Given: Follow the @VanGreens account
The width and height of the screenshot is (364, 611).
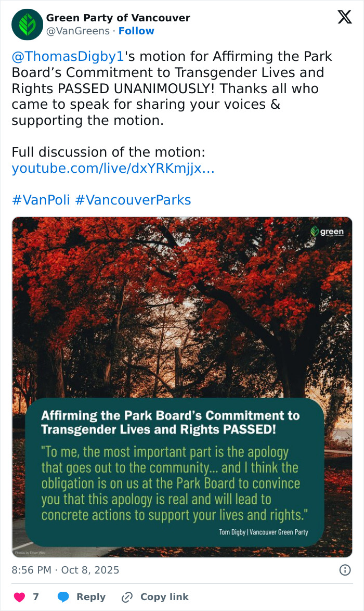Looking at the screenshot, I should (x=136, y=31).
